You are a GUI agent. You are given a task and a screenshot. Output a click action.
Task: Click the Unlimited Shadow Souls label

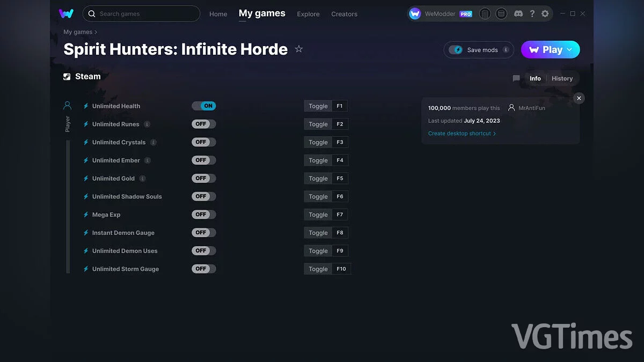127,197
